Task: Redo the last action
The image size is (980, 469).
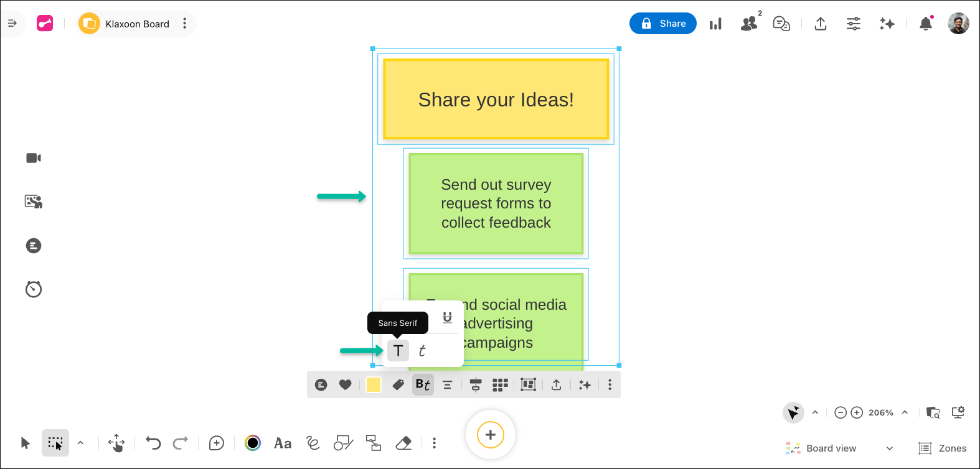Action: [181, 443]
